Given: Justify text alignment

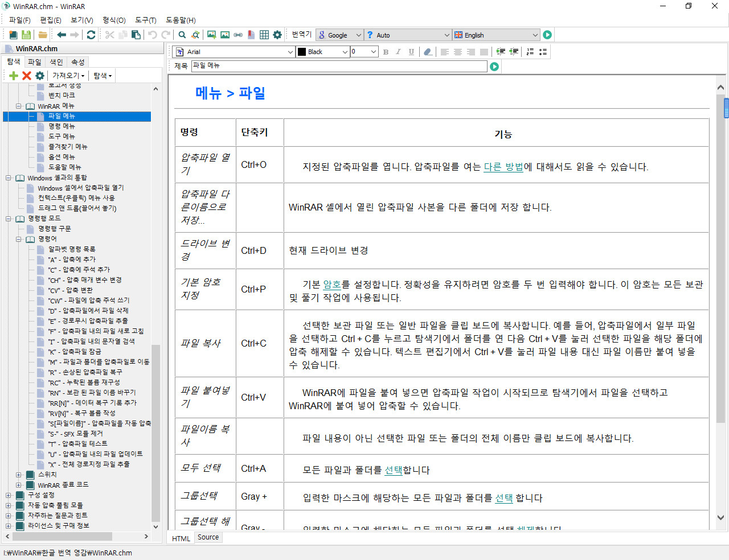Looking at the screenshot, I should (x=484, y=52).
